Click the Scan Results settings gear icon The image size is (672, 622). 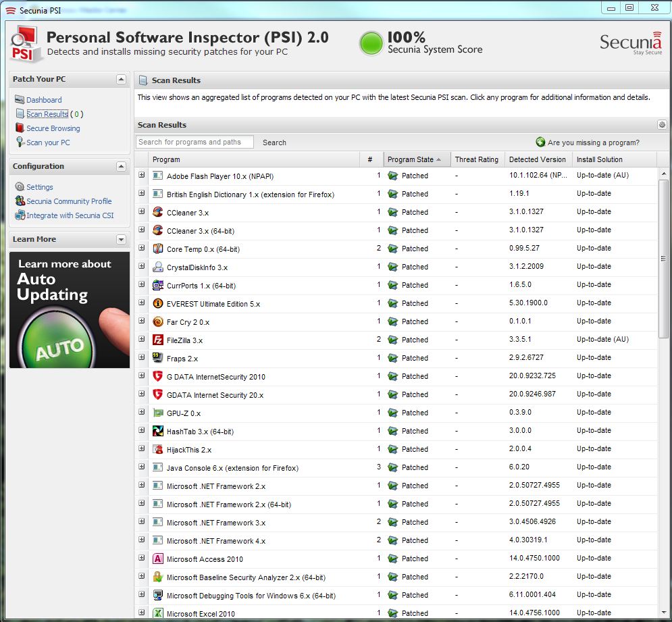[662, 125]
